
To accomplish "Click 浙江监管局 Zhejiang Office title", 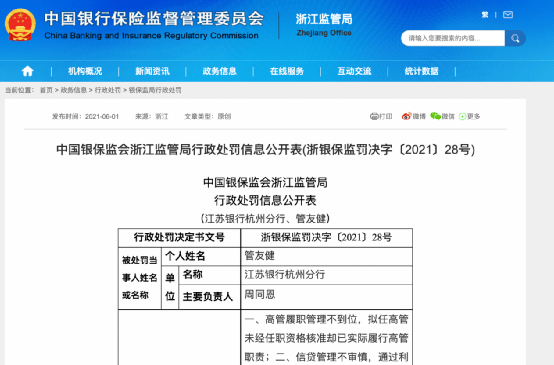I will 324,24.
